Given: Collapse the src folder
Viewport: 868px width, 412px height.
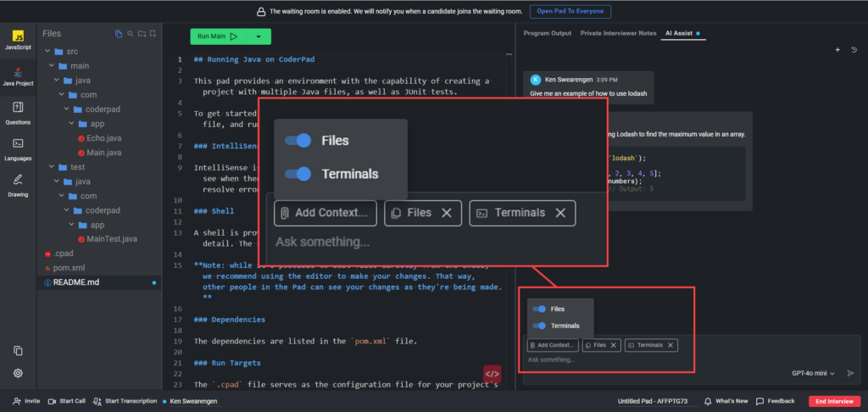Looking at the screenshot, I should point(46,52).
